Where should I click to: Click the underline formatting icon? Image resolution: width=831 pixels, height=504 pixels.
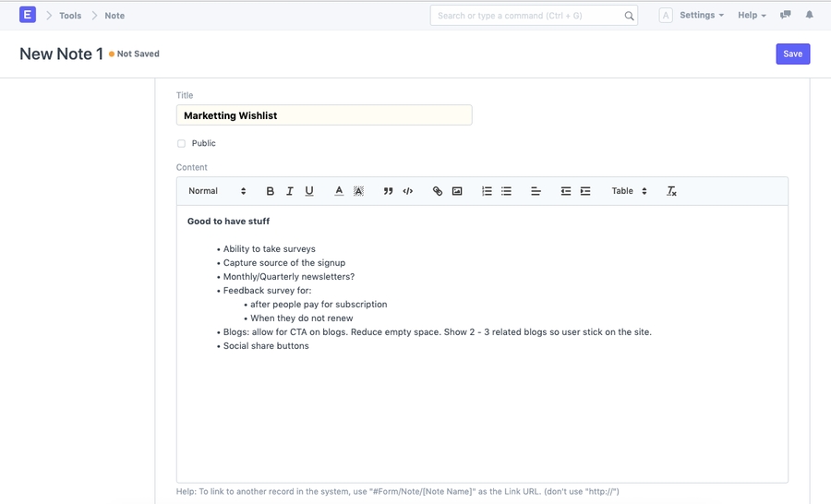pos(309,191)
